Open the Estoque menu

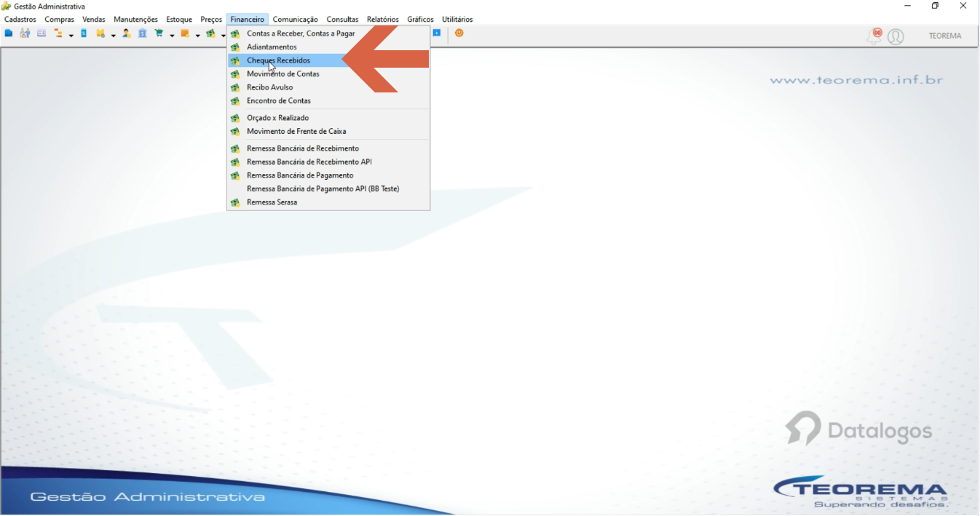pos(179,20)
